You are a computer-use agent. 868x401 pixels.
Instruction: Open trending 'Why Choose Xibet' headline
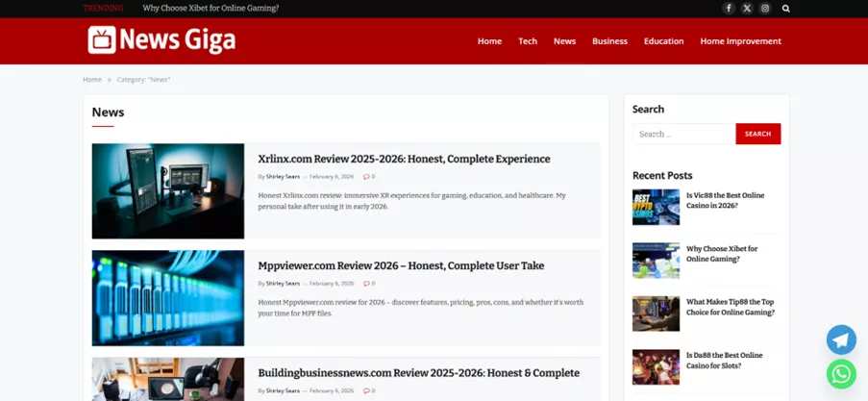pyautogui.click(x=211, y=8)
